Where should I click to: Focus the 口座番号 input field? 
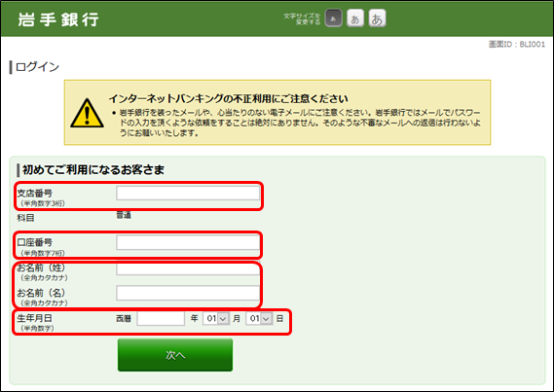[188, 243]
